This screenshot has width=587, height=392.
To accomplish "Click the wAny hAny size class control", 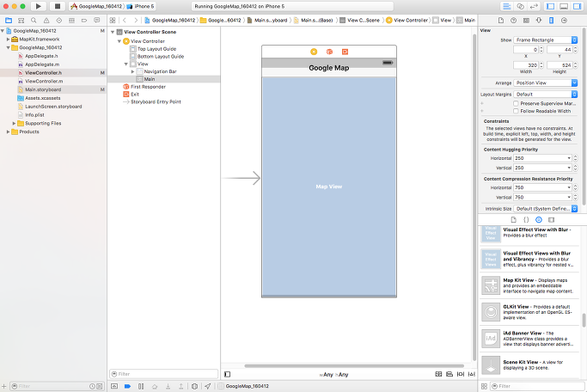I will [333, 375].
